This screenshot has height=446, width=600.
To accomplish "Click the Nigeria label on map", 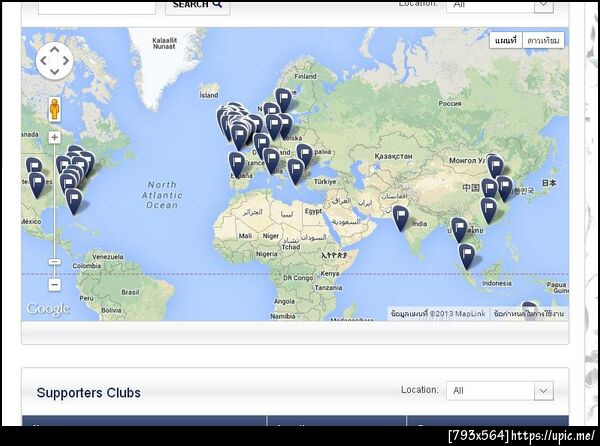I will pyautogui.click(x=266, y=254).
